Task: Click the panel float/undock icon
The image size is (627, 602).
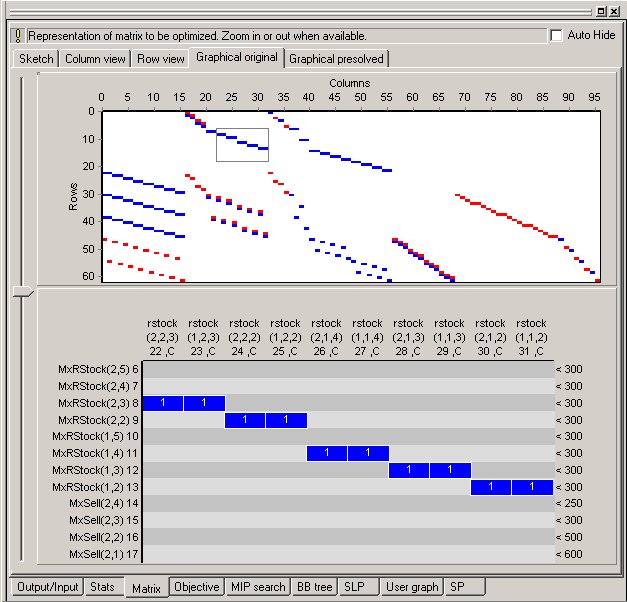Action: (600, 11)
